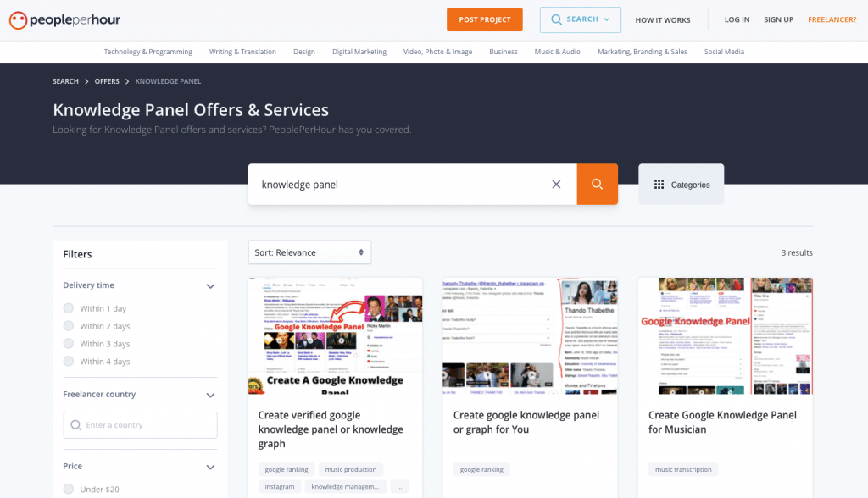Screen dimensions: 868x498
Task: Collapse the Price filter section
Action: tap(210, 467)
